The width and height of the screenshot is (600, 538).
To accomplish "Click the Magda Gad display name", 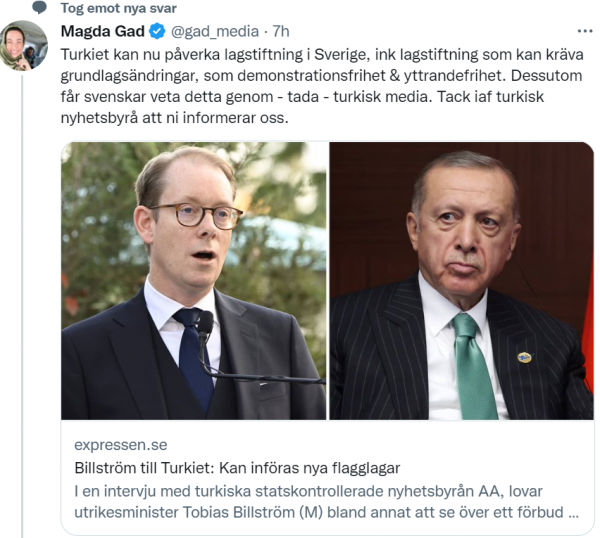I will (x=103, y=31).
